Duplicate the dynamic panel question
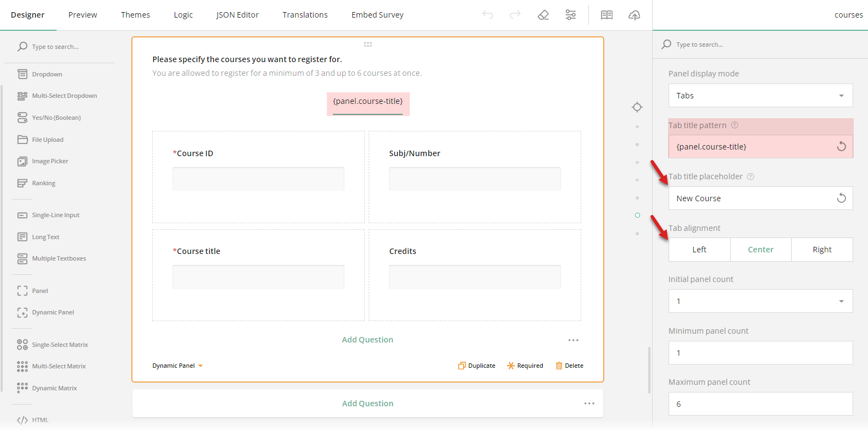The width and height of the screenshot is (868, 431). [477, 366]
